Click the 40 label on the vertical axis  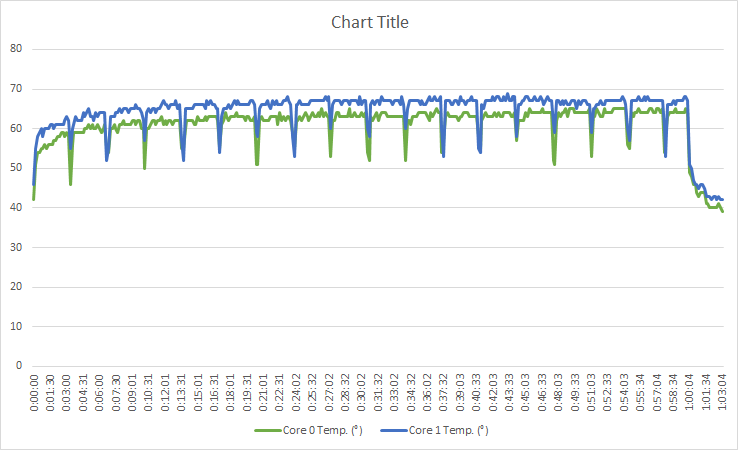pyautogui.click(x=16, y=207)
